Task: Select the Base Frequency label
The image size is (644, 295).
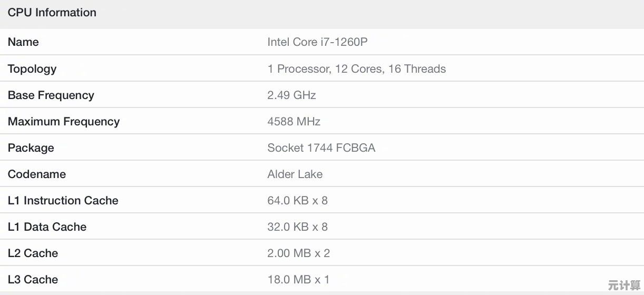Action: point(51,95)
